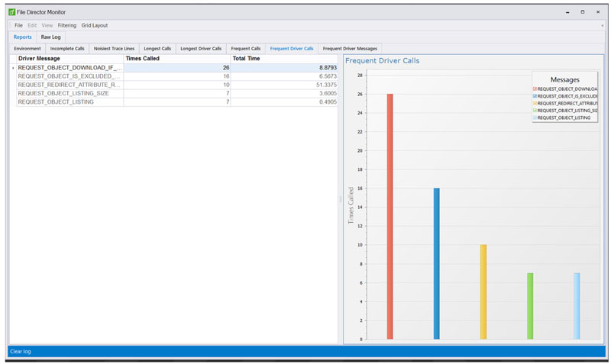Toggle REQUEST_OBJECT_IS_EXCLUDE legend checkbox
This screenshot has height=364, width=611.
535,96
